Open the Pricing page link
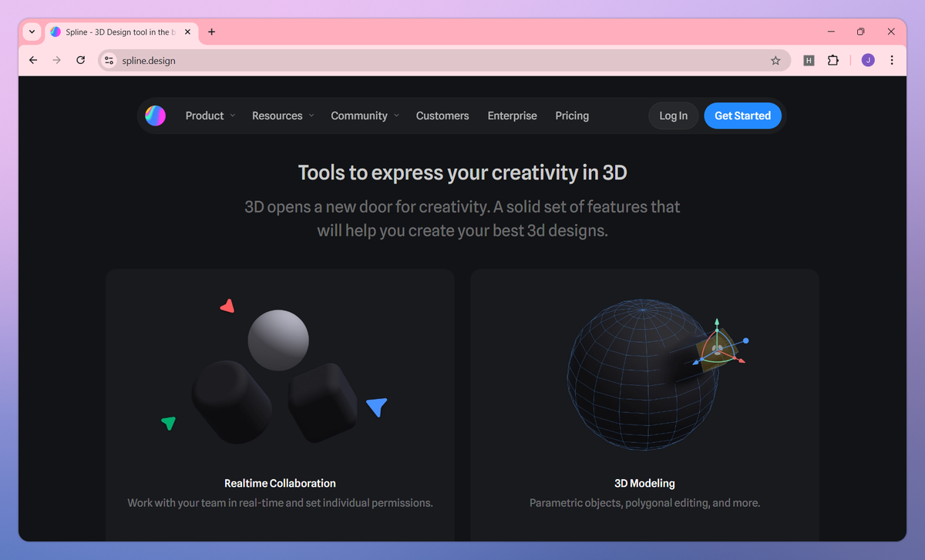 [x=571, y=116]
